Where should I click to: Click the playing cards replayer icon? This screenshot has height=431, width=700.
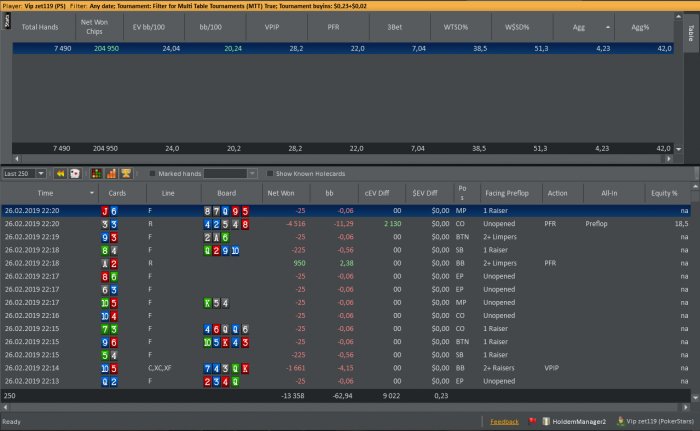(x=75, y=173)
